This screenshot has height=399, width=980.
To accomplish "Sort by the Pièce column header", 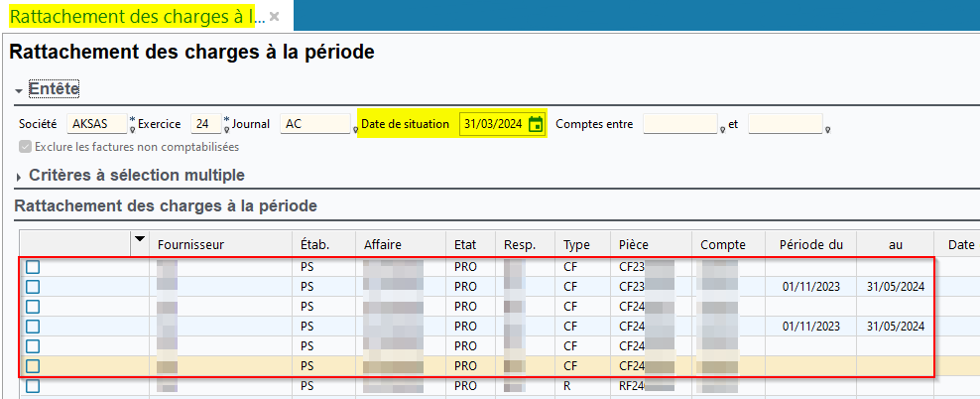I will point(634,244).
